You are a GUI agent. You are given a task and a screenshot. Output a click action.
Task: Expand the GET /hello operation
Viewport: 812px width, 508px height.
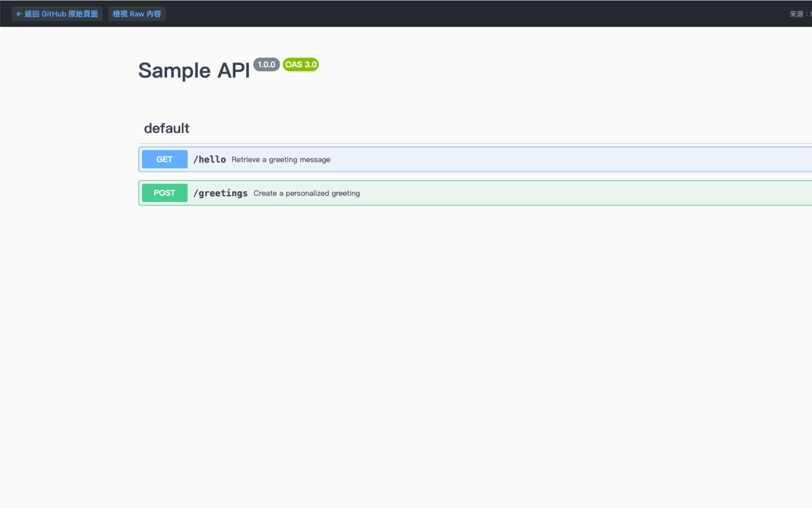[475, 159]
